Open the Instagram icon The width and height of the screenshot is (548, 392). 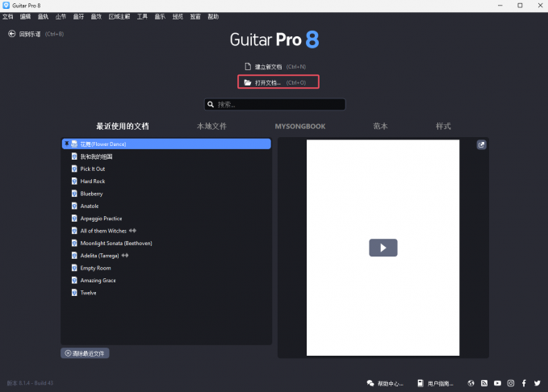[511, 383]
